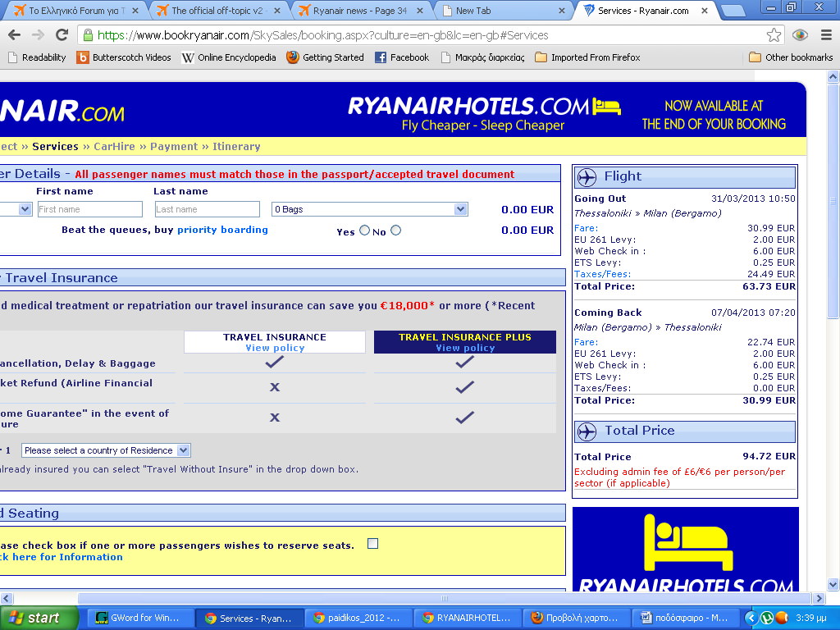Bookmark this page with star icon
This screenshot has width=840, height=630.
[x=774, y=35]
